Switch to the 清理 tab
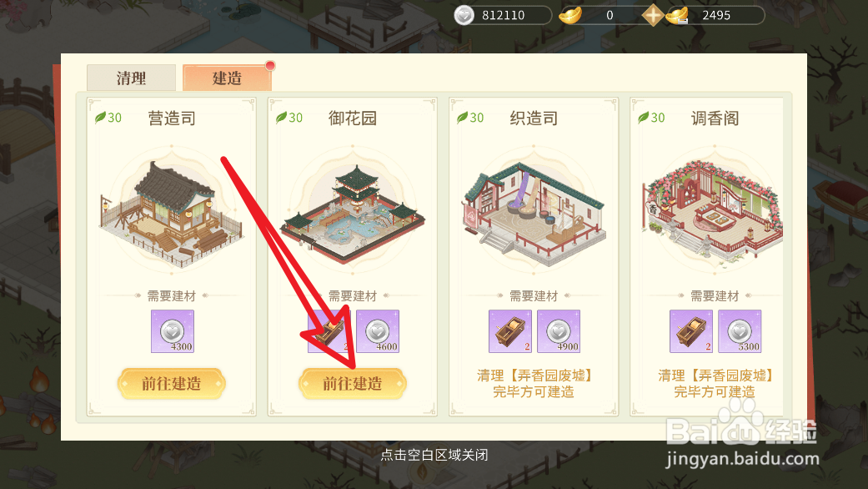 [131, 78]
